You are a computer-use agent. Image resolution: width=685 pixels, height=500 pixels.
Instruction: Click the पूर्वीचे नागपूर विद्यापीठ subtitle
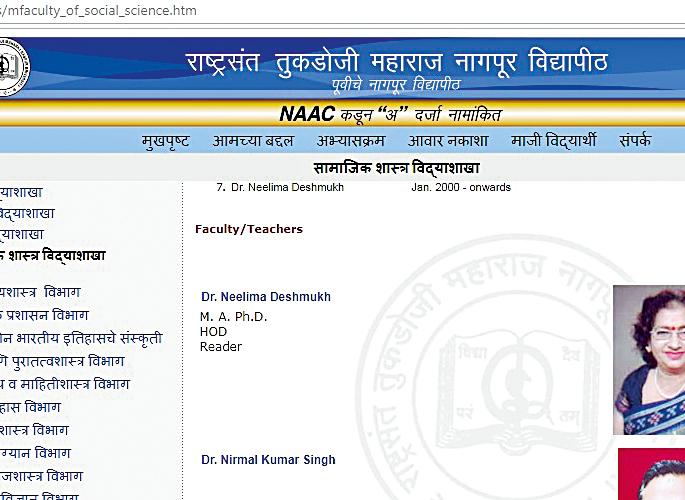396,84
